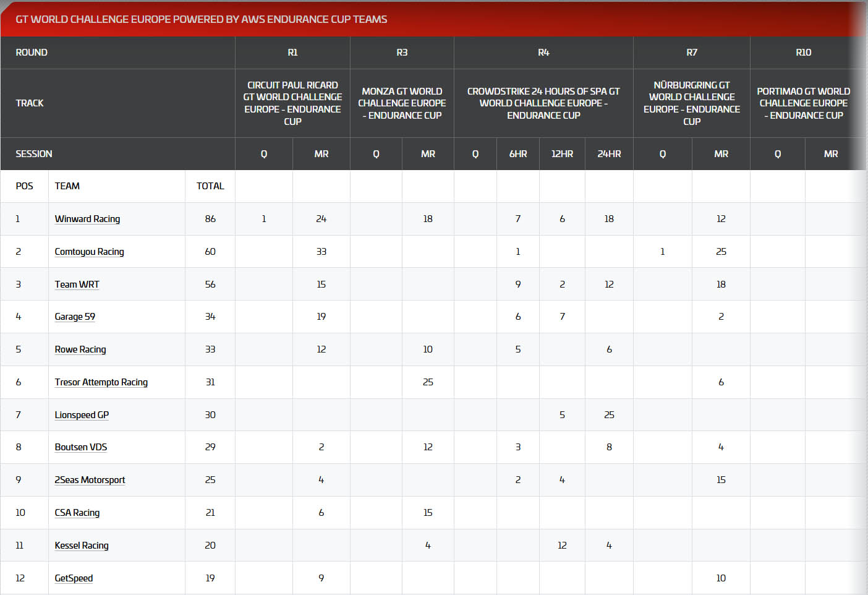
Task: Click the 24HR session header
Action: click(x=609, y=154)
